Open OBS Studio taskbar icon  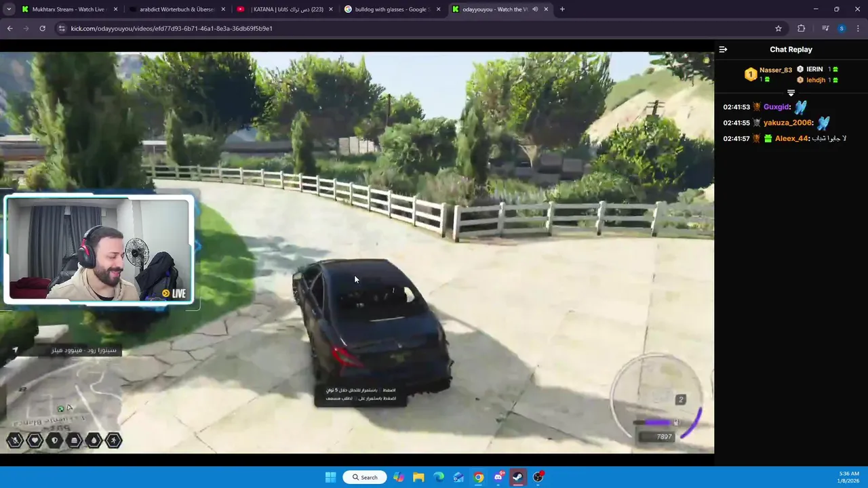coord(538,477)
